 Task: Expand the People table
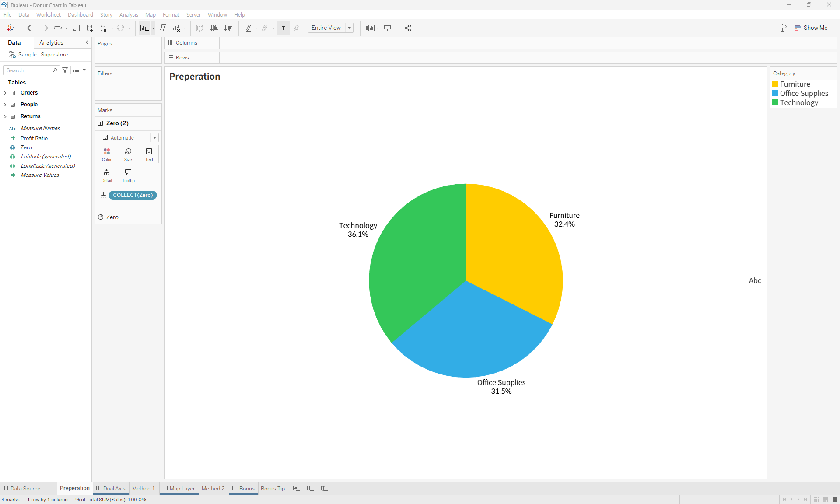pyautogui.click(x=5, y=105)
